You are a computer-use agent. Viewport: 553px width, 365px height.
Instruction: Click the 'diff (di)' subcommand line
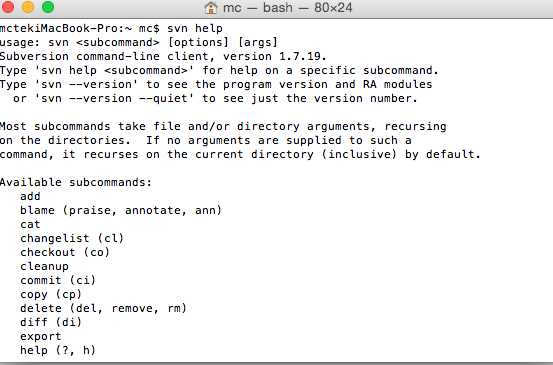point(51,322)
